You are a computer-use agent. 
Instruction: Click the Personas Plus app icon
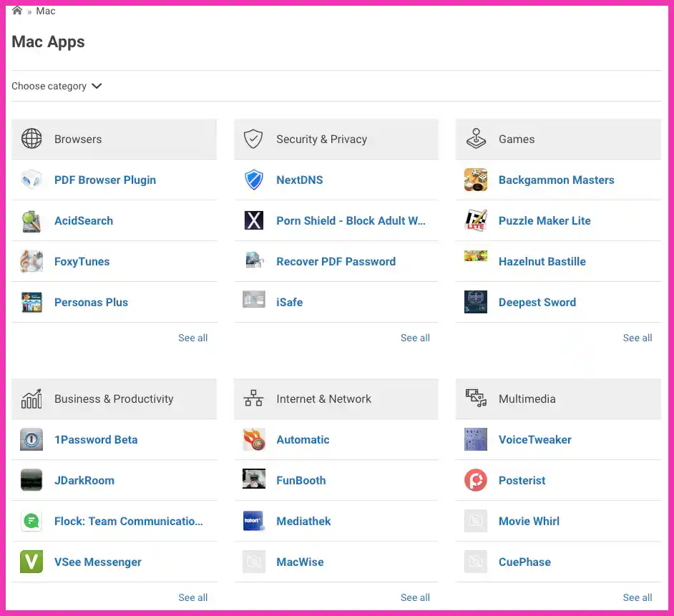click(31, 302)
